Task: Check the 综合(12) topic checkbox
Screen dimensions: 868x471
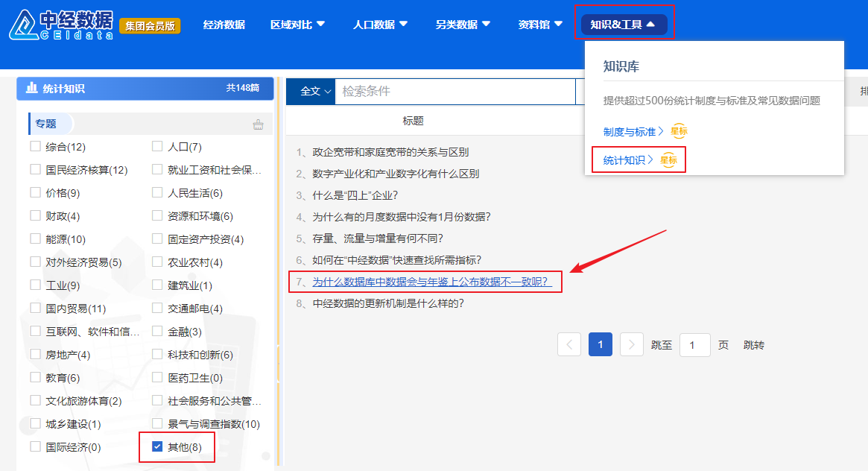Action: (35, 147)
